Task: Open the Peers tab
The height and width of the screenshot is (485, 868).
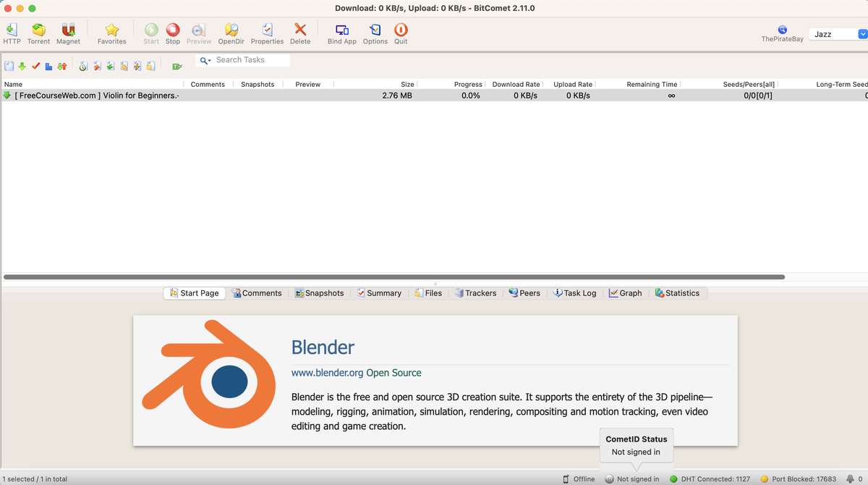Action: point(524,293)
